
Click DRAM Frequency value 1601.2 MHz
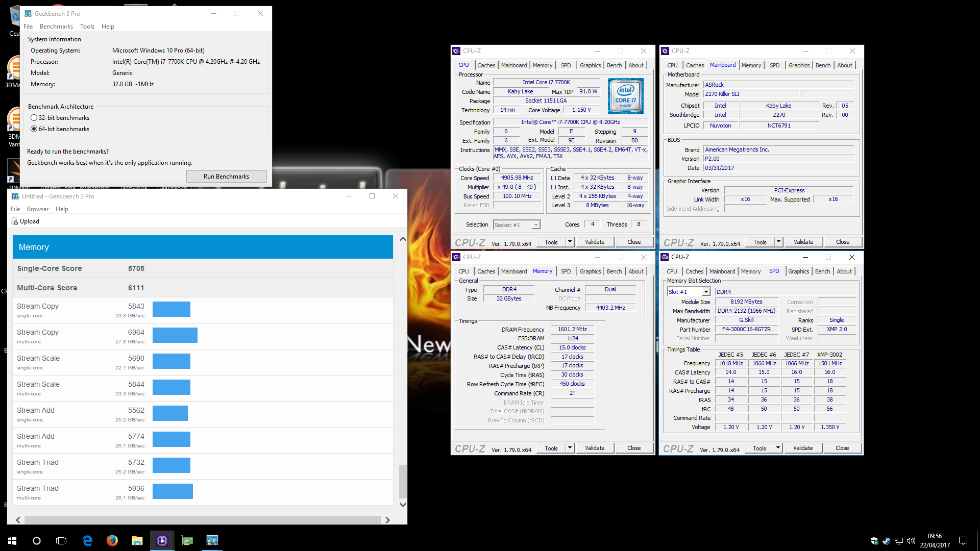pyautogui.click(x=572, y=330)
